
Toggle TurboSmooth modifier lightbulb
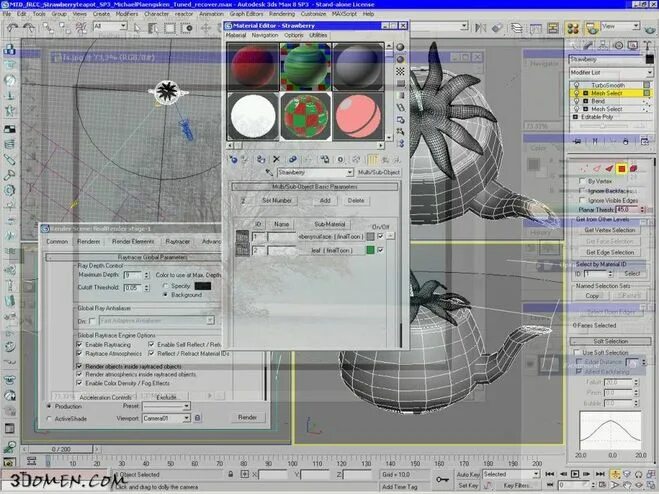click(577, 85)
